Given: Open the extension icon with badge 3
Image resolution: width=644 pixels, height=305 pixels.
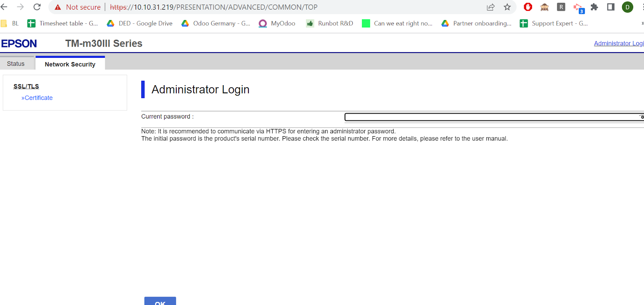Looking at the screenshot, I should tap(578, 8).
